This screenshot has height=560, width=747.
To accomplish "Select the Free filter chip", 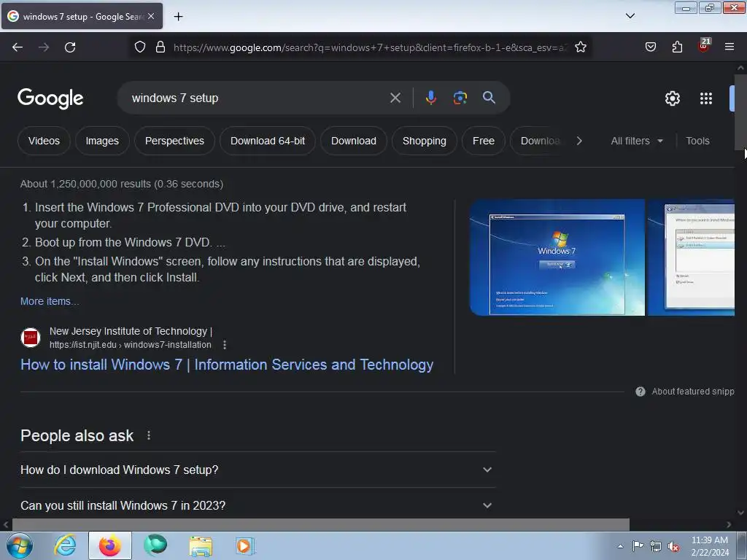I will click(x=484, y=141).
